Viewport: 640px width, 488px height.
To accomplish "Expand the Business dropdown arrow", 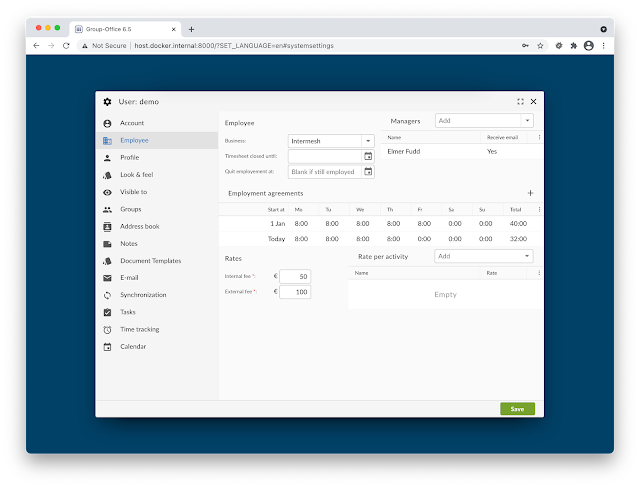I will click(368, 141).
